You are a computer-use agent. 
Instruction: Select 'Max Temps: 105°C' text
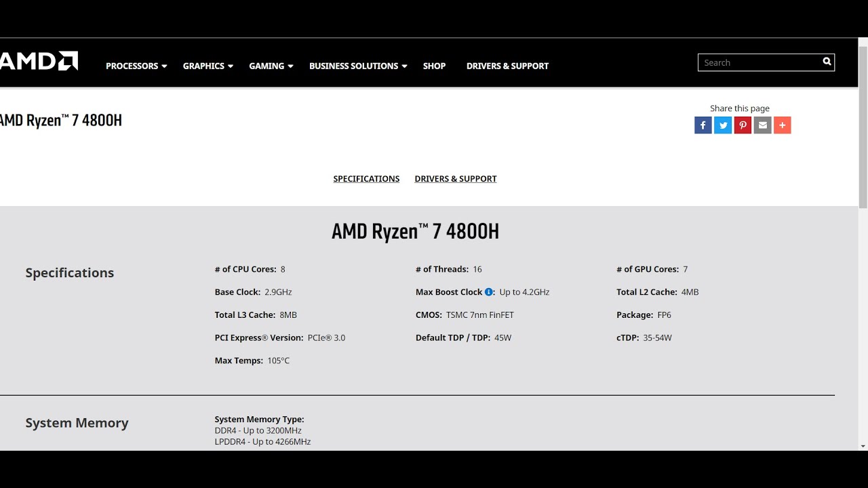pyautogui.click(x=252, y=361)
